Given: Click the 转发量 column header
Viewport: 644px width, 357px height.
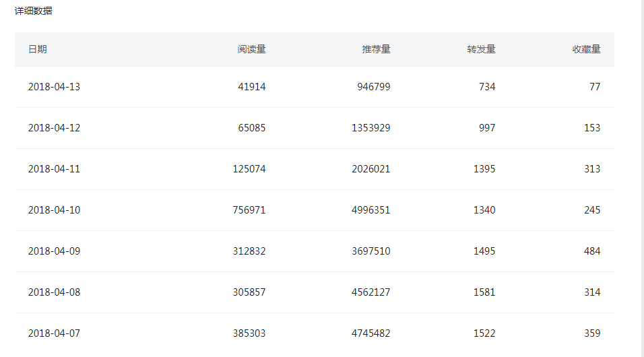Looking at the screenshot, I should tap(481, 49).
